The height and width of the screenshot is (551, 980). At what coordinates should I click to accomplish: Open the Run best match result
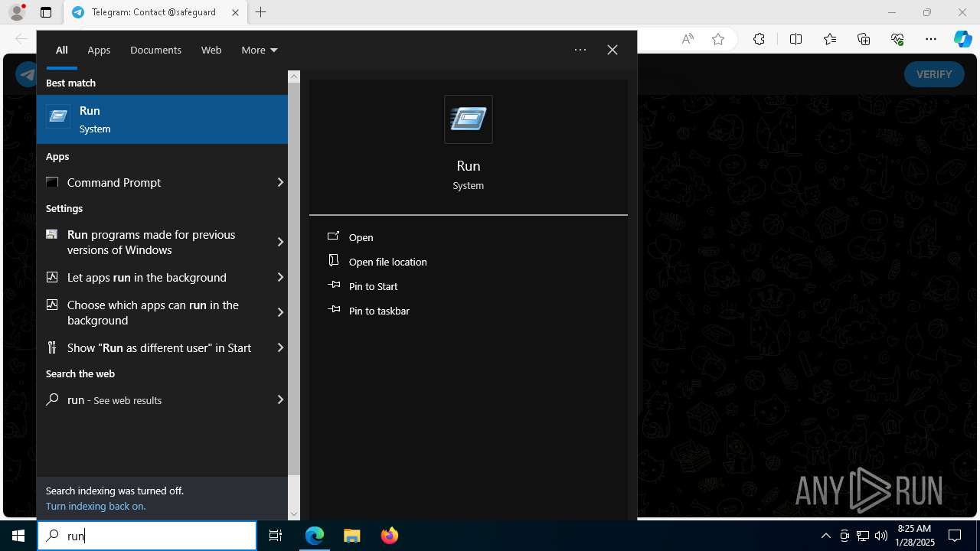pyautogui.click(x=162, y=119)
